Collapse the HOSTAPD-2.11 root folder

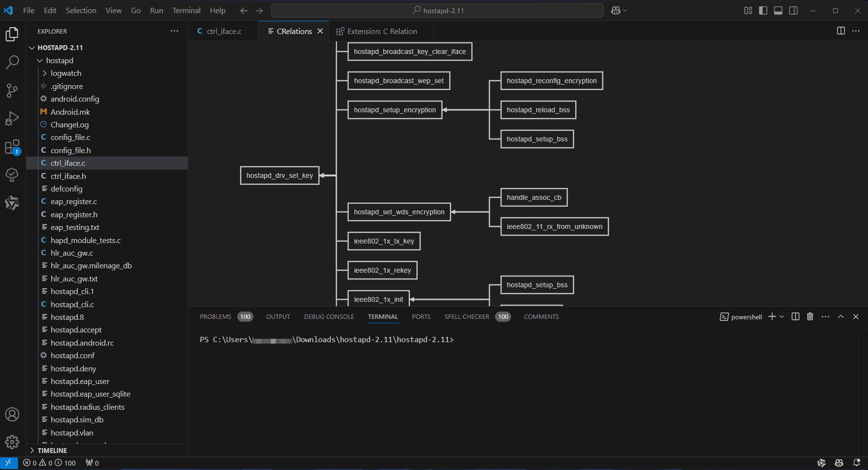pyautogui.click(x=32, y=48)
